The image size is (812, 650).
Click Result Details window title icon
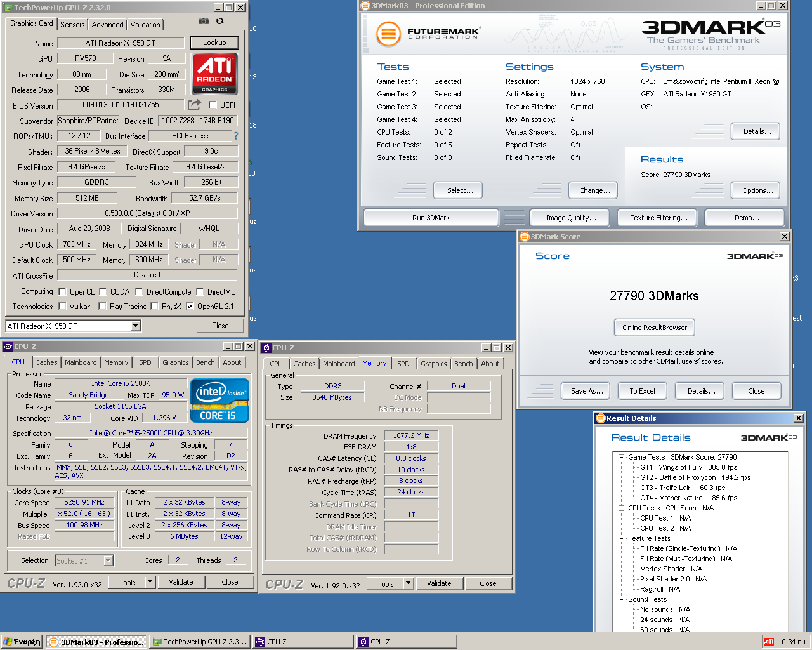(x=600, y=418)
